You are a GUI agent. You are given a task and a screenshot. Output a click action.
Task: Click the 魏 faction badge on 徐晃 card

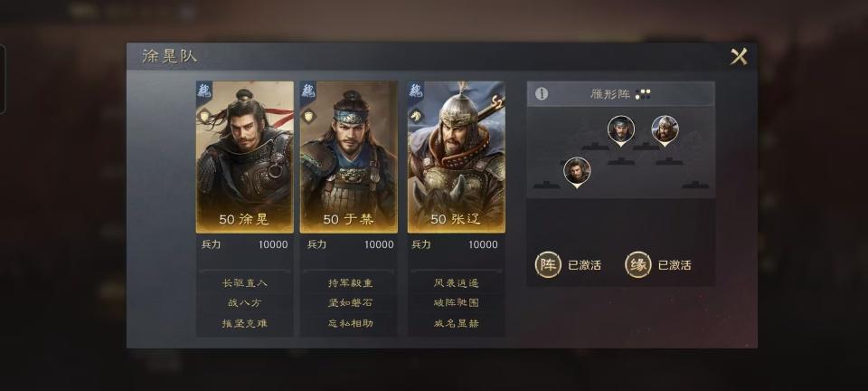point(204,91)
